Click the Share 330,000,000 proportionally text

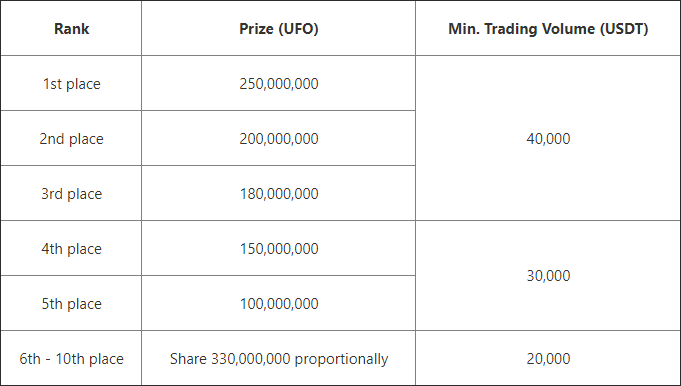click(x=278, y=359)
